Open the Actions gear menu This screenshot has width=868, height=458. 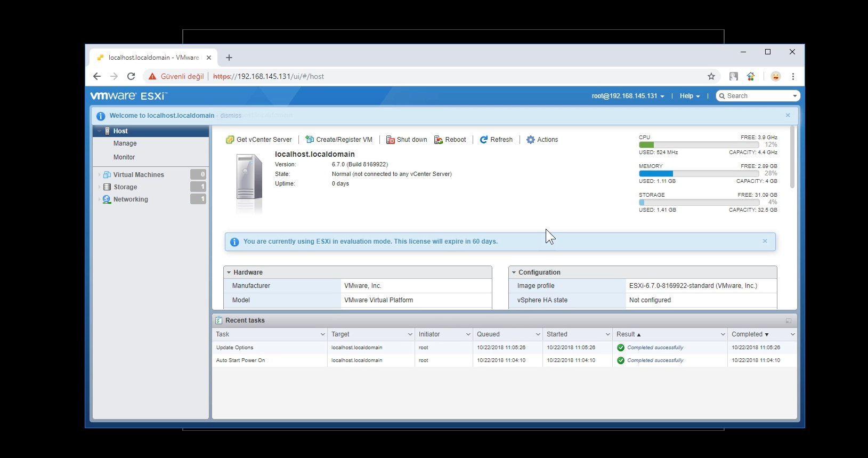542,140
